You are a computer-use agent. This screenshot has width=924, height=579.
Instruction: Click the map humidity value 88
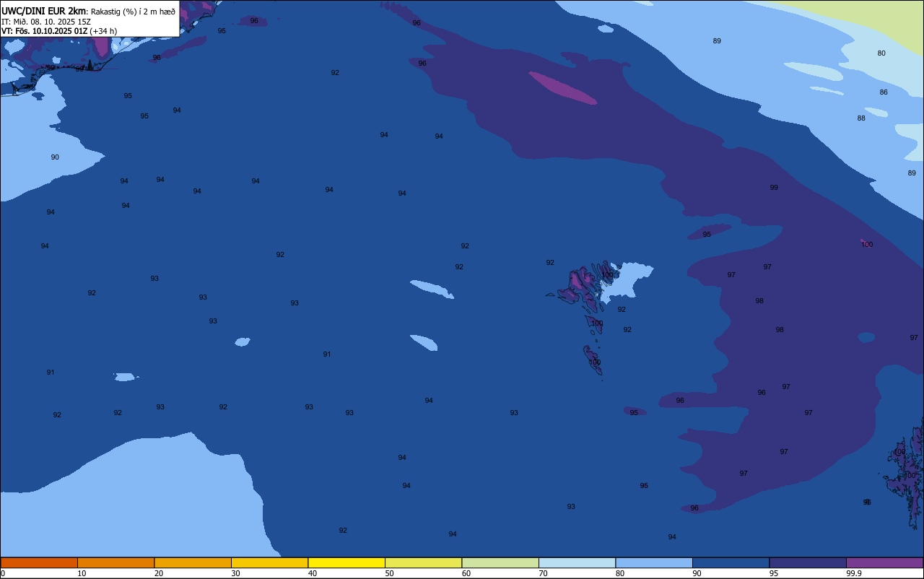[861, 118]
